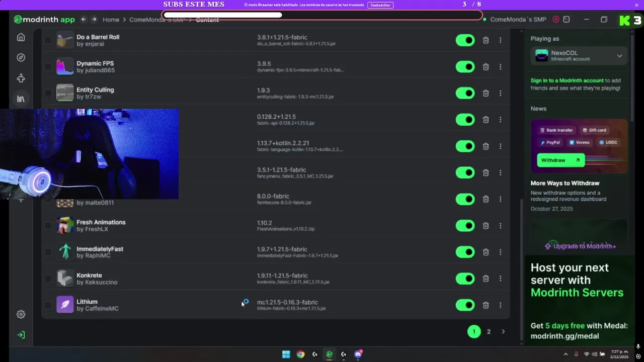Go to Home in the breadcrumb
Image resolution: width=644 pixels, height=362 pixels.
(x=111, y=20)
